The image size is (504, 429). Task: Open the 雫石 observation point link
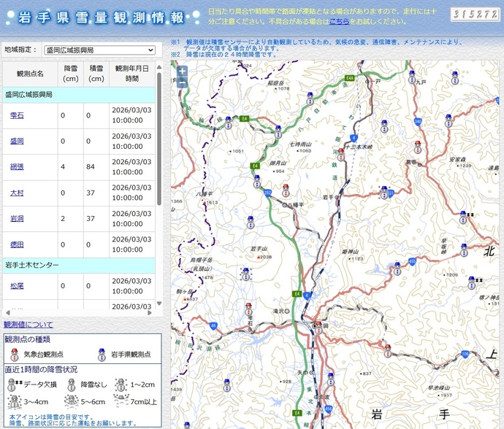(x=17, y=115)
